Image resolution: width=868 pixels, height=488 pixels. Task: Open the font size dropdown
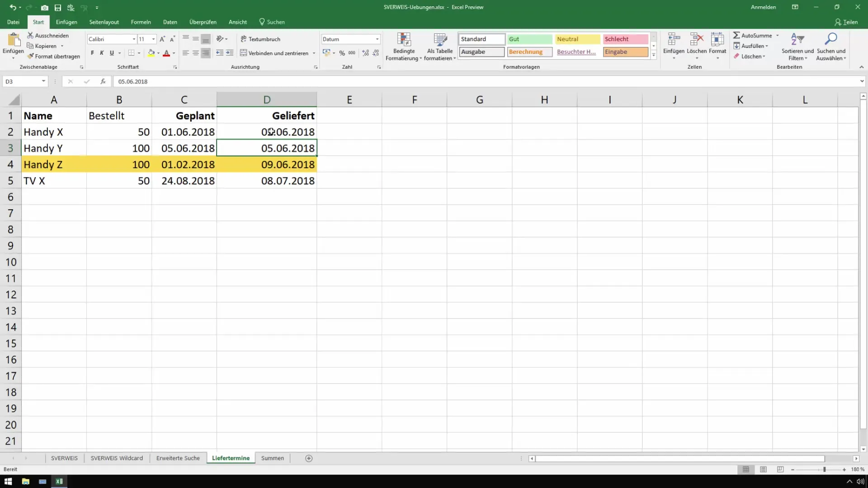[154, 39]
